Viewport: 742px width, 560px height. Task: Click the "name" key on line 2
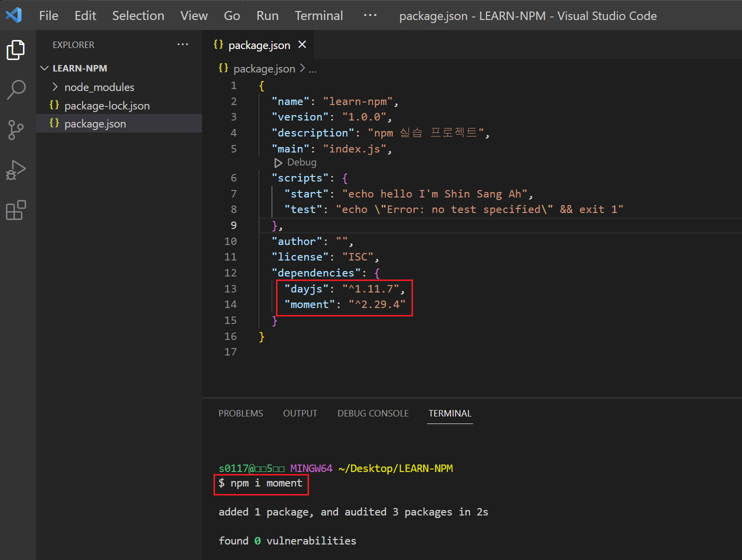click(x=290, y=101)
